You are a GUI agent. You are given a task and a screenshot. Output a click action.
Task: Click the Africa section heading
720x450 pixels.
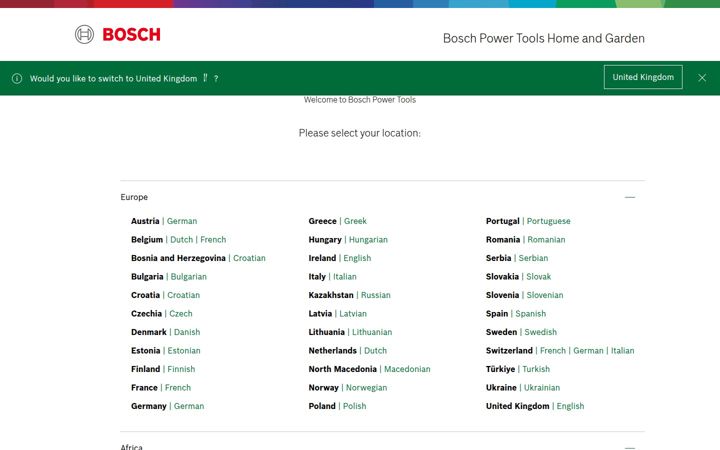tap(131, 447)
